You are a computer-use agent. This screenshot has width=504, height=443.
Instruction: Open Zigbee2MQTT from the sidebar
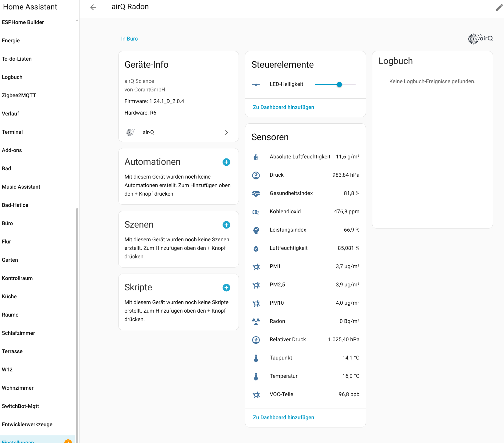pyautogui.click(x=19, y=95)
